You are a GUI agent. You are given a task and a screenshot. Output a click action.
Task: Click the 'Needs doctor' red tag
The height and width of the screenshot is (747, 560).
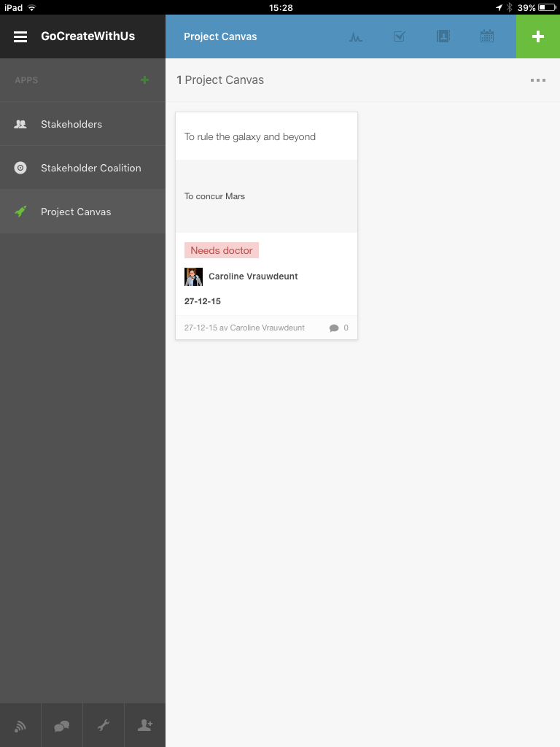(x=222, y=250)
